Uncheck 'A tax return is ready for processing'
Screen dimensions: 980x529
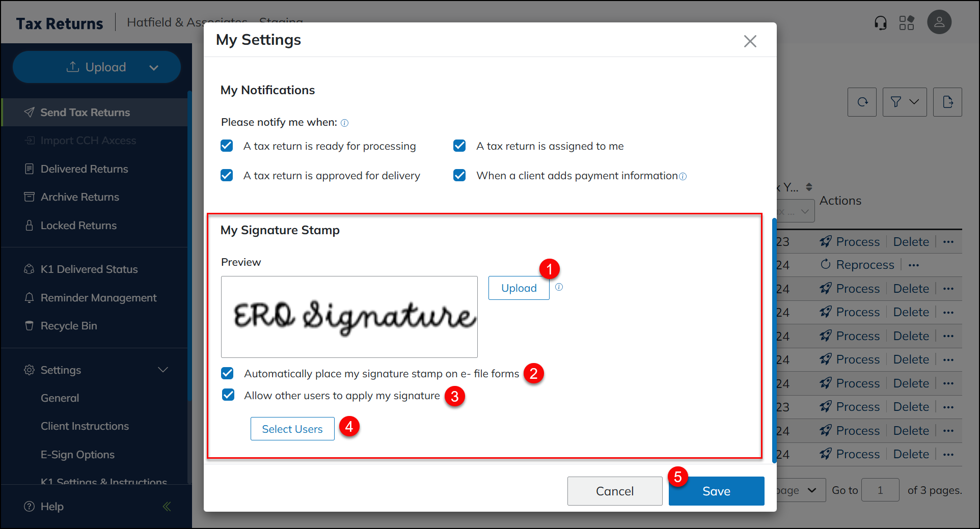coord(227,146)
